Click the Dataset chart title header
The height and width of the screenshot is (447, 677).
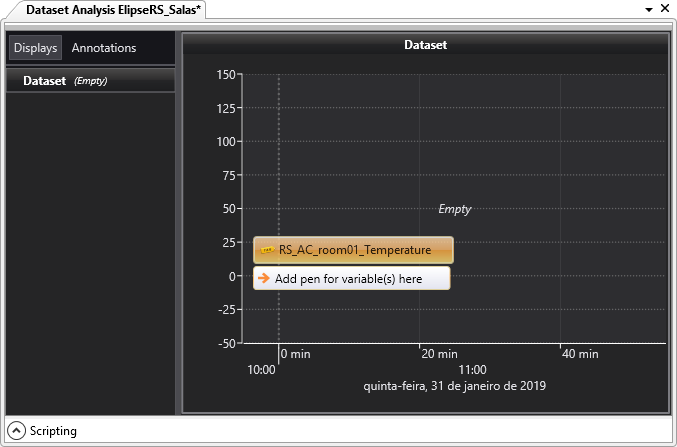tap(425, 45)
